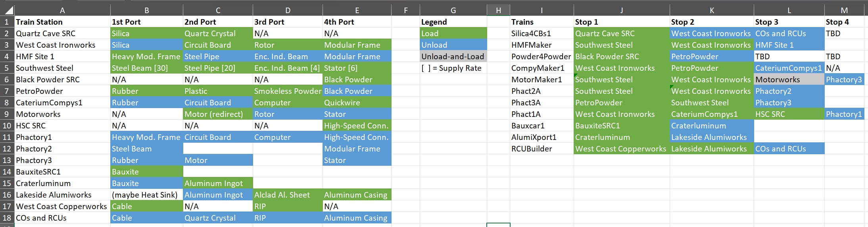Click the Stop 4 header cell
868x227 pixels.
tap(844, 22)
